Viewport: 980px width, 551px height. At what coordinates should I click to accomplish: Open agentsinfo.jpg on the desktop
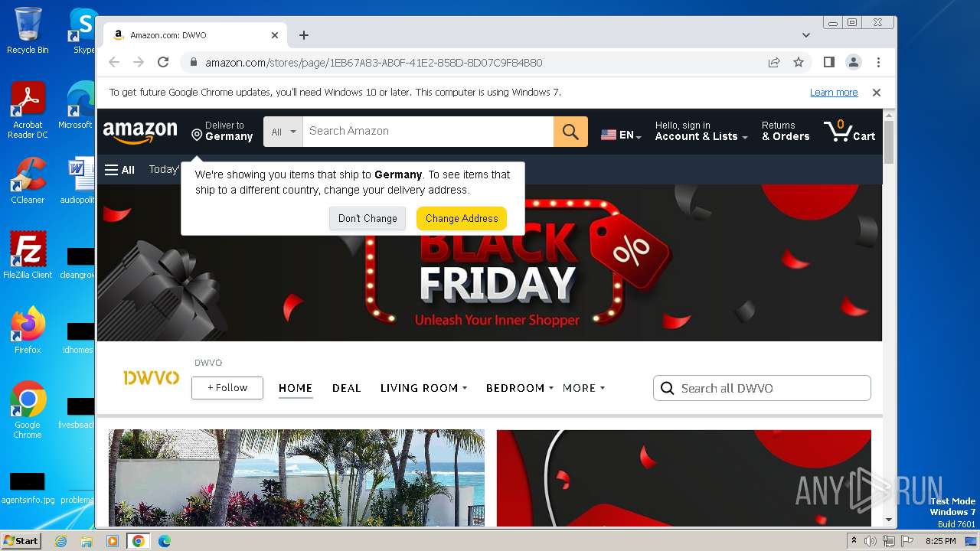[28, 487]
